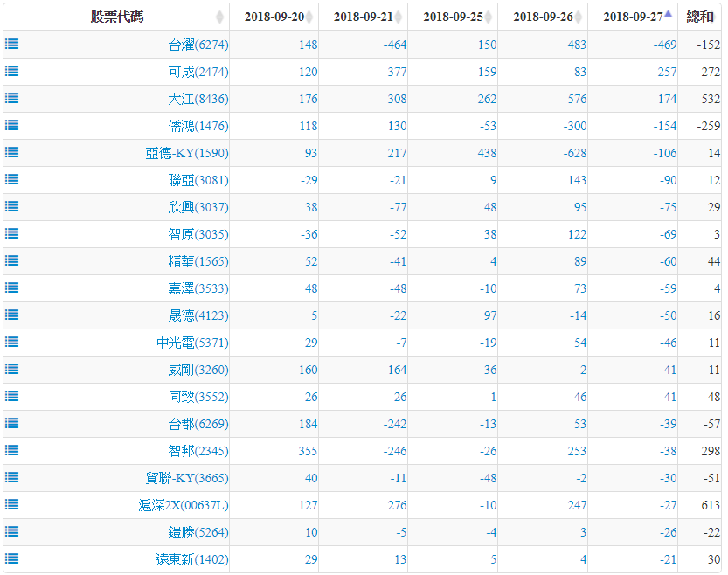The image size is (728, 575).
Task: Open the 儒鴻(1476) stock link
Action: [198, 126]
